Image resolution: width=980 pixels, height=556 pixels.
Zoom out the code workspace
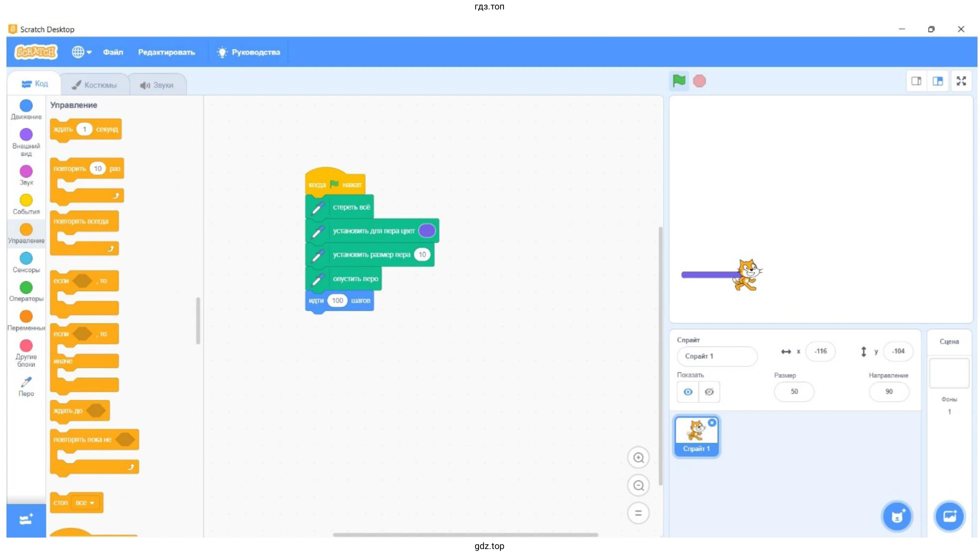(638, 485)
